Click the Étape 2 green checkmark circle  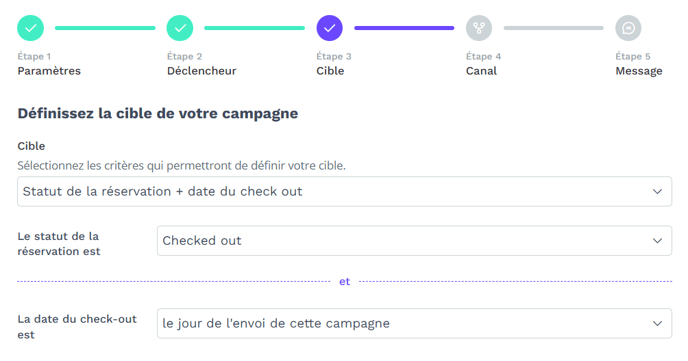pyautogui.click(x=180, y=28)
